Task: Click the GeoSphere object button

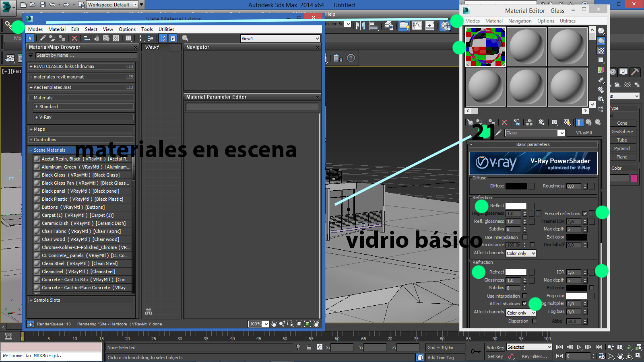Action: 622,132
